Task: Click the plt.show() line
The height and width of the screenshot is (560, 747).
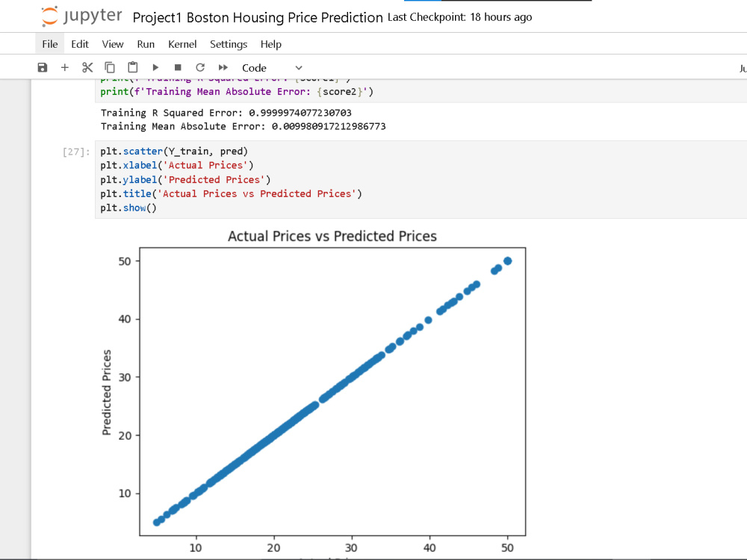Action: pyautogui.click(x=128, y=208)
